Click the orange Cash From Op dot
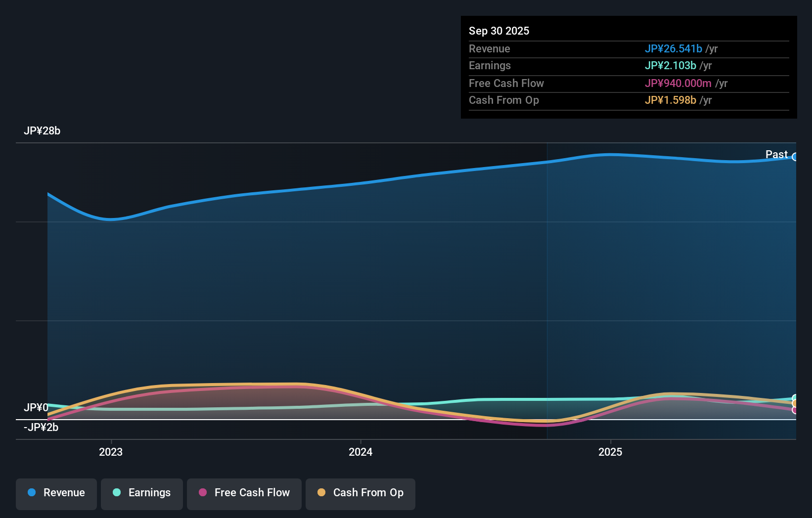Screen dimensions: 812x518 point(322,493)
